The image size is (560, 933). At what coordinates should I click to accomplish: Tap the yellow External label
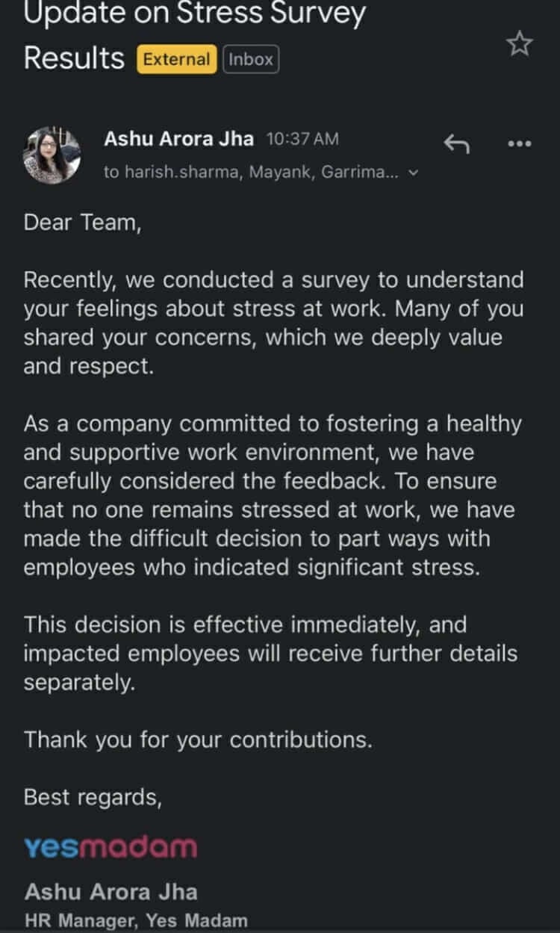coord(176,60)
